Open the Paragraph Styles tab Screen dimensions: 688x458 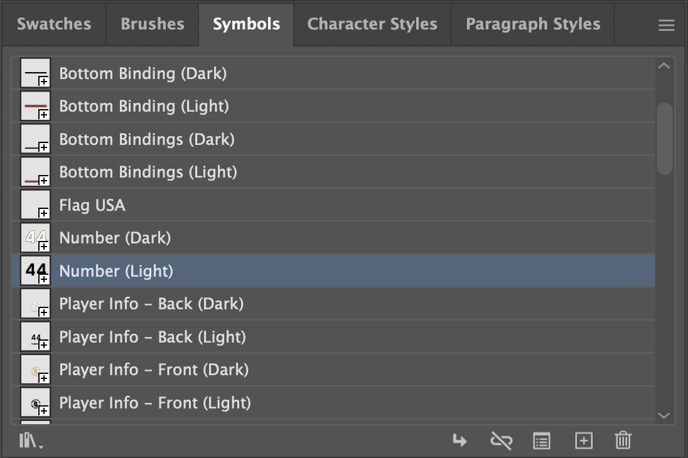point(533,24)
